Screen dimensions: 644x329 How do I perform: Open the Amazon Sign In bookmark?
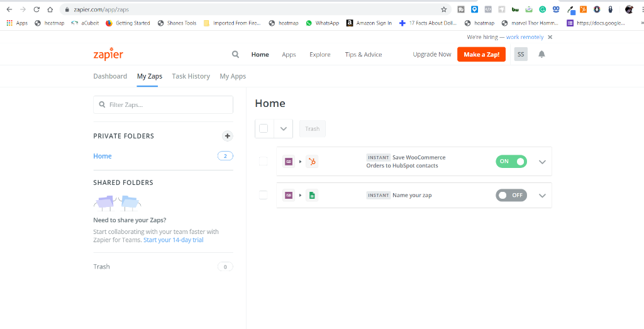coord(369,23)
